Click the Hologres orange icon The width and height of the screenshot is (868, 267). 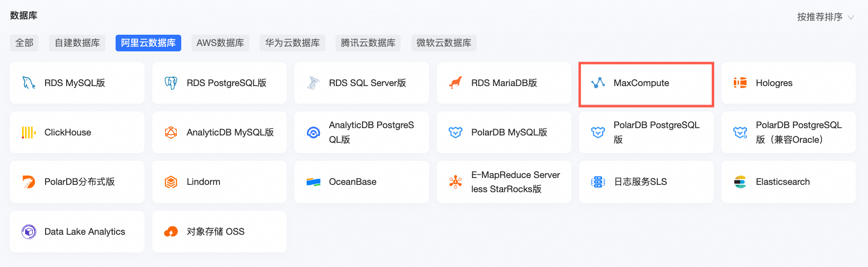click(x=740, y=83)
